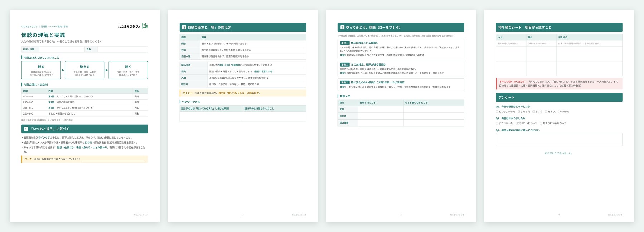Viewport: 644px width, 232px height.
Task: Click the 整える card
Action: (x=85, y=70)
